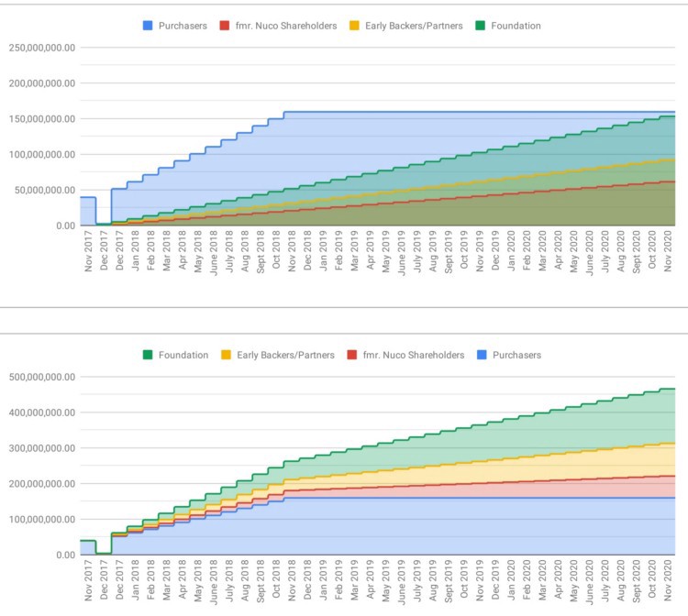Image resolution: width=688 pixels, height=616 pixels.
Task: Click the red fmr. Nuco Shareholders swatch in top legend
Action: point(225,26)
